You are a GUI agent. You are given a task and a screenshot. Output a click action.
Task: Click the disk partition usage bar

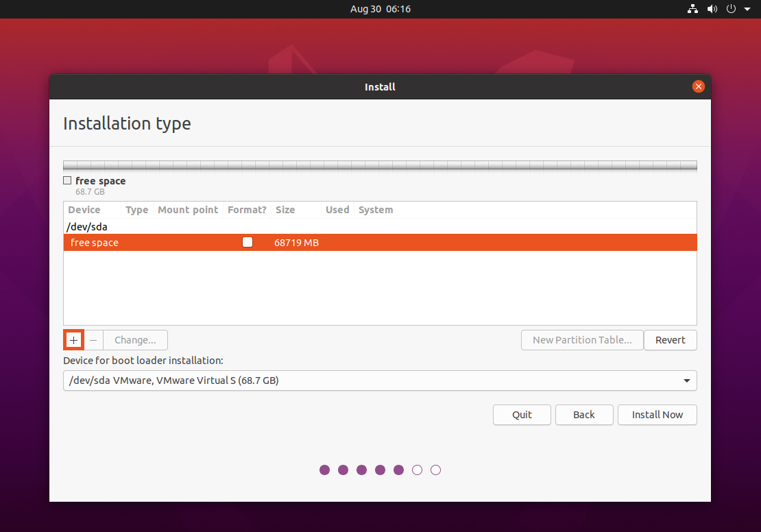click(380, 165)
